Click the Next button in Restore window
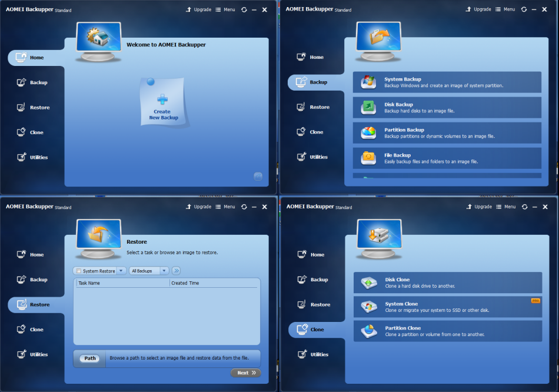The height and width of the screenshot is (392, 559). point(246,373)
